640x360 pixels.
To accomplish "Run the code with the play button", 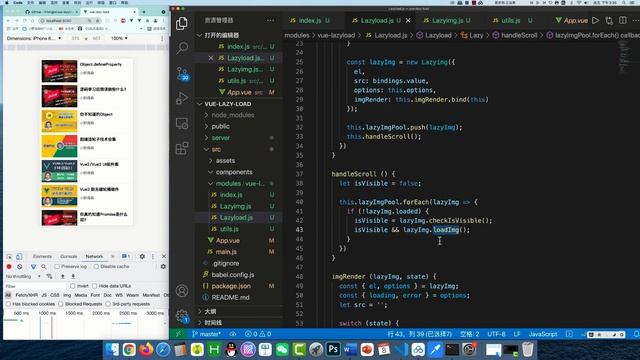I will pyautogui.click(x=596, y=20).
